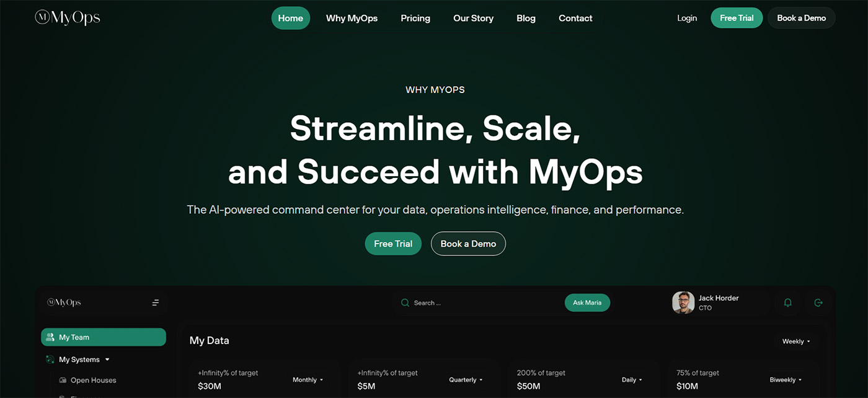The height and width of the screenshot is (398, 868).
Task: Click the $30M value
Action: point(210,386)
